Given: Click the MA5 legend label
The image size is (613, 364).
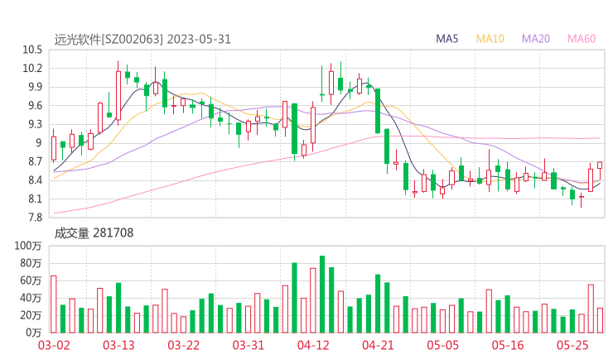Looking at the screenshot, I should tap(446, 39).
